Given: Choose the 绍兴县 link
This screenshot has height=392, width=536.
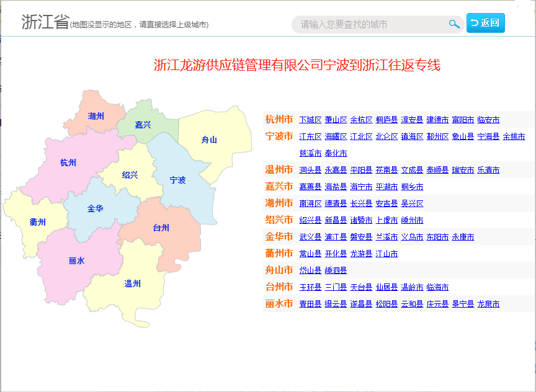Looking at the screenshot, I should point(310,220).
